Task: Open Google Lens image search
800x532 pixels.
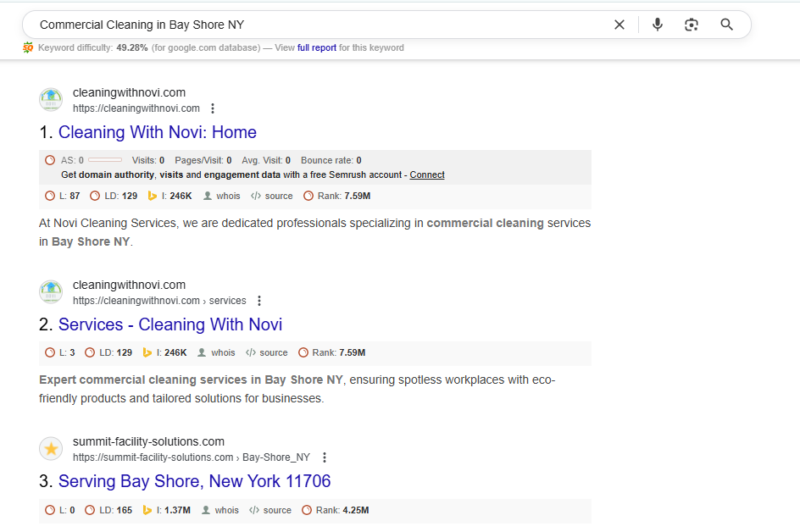Action: pos(692,25)
